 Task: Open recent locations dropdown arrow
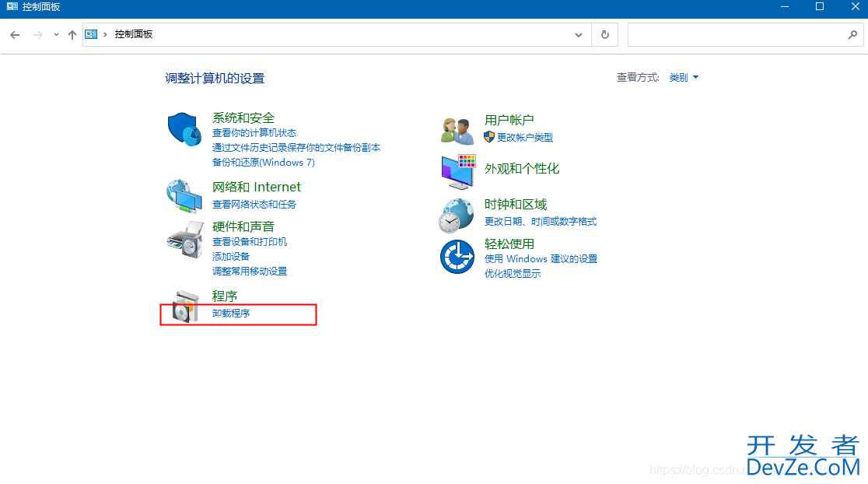(56, 35)
